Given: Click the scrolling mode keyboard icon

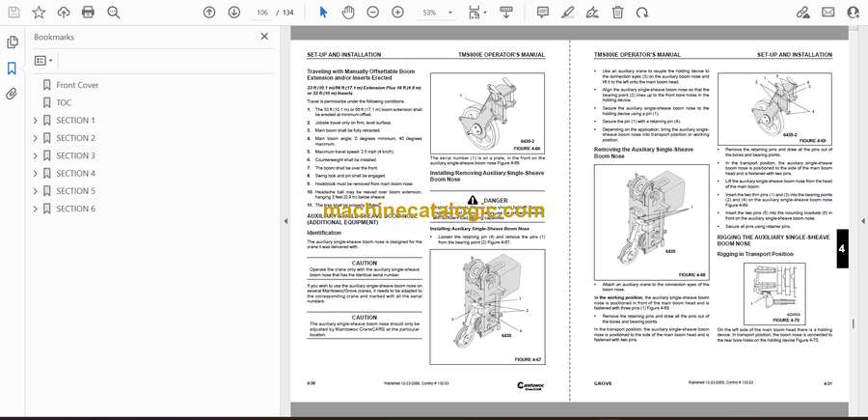Looking at the screenshot, I should point(506,13).
